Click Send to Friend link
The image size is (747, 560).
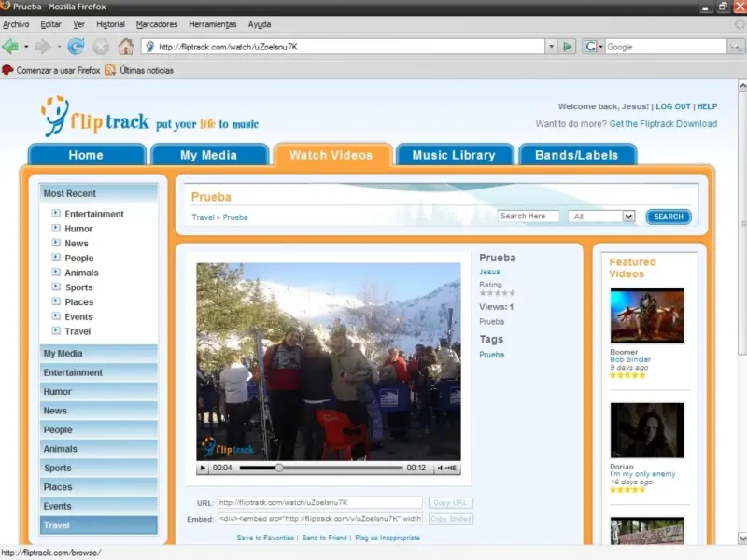tap(324, 538)
